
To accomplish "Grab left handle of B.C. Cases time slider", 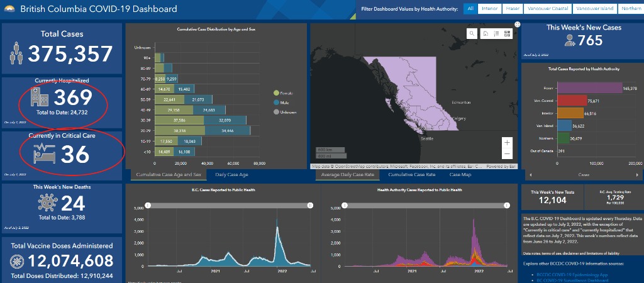I will point(148,205).
